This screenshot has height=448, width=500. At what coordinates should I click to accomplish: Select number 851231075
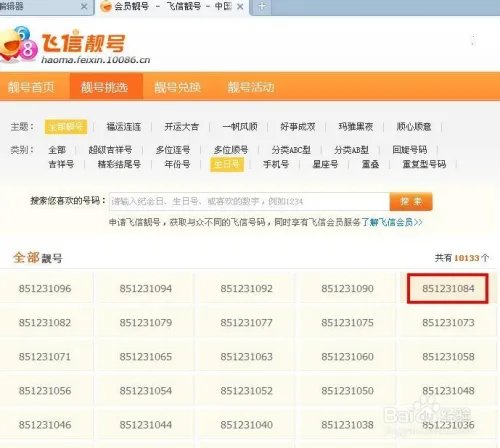coord(347,323)
